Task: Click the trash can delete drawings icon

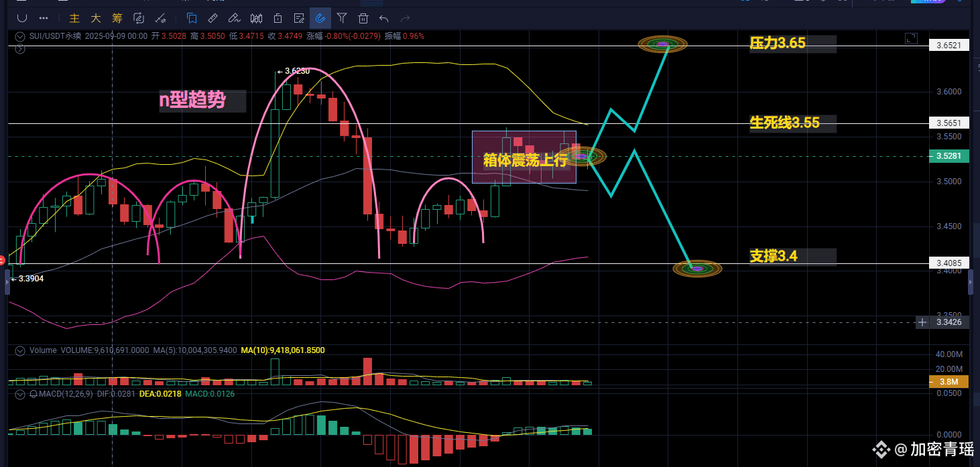Action: (363, 18)
